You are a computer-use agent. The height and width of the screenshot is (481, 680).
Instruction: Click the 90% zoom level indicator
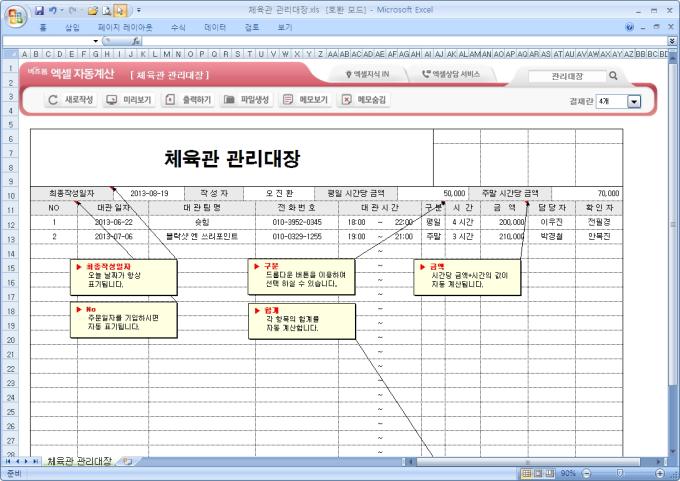pyautogui.click(x=568, y=473)
